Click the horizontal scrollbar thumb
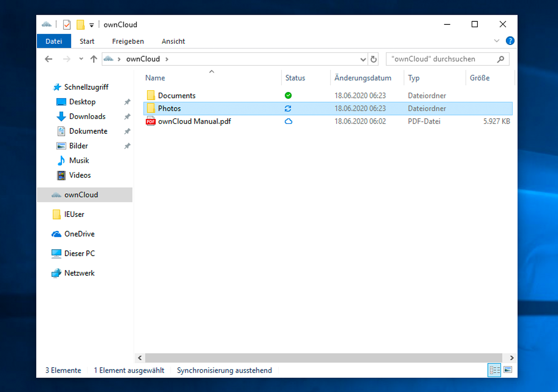The image size is (558, 392). point(324,358)
